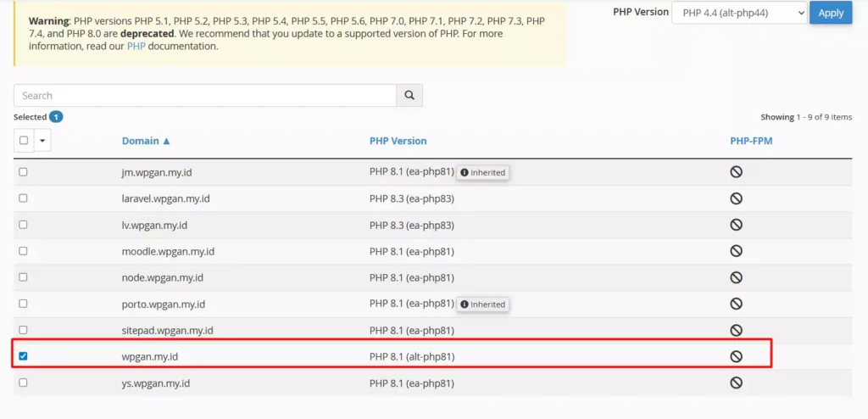Click lv.wpgan.my.id domain text
868x419 pixels.
(154, 225)
